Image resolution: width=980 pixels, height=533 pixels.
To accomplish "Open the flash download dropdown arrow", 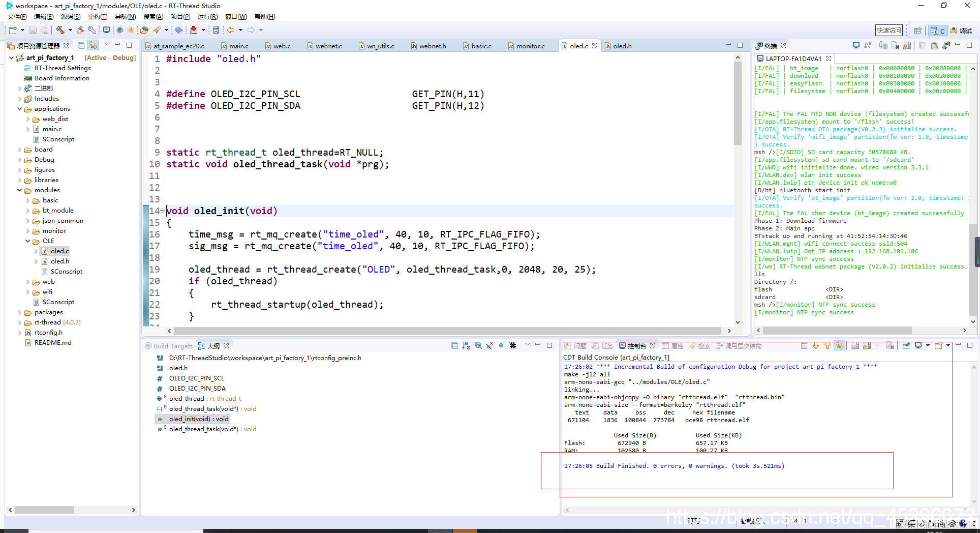I will 203,31.
